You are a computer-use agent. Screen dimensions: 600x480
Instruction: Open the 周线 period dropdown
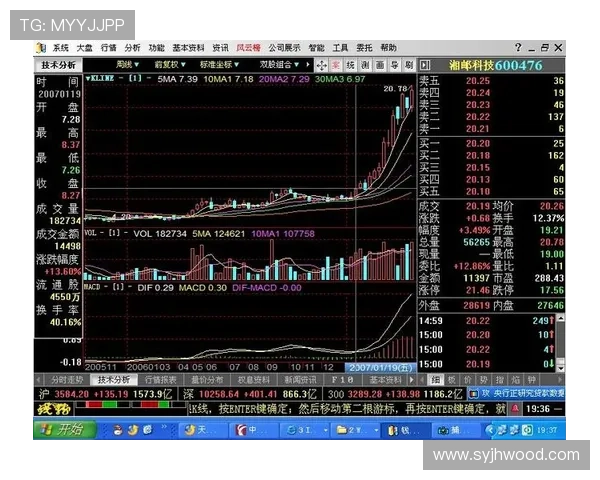[x=125, y=64]
